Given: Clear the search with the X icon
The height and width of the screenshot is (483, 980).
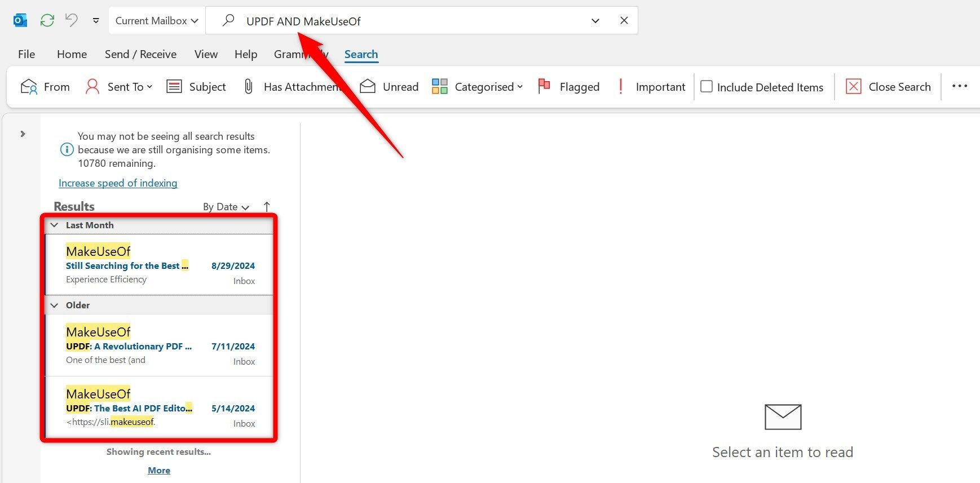Looking at the screenshot, I should coord(624,20).
